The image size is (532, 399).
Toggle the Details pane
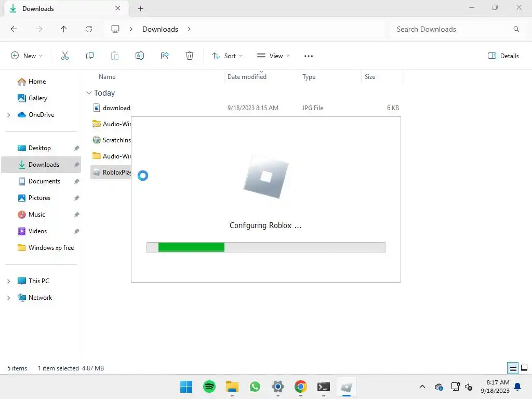pyautogui.click(x=503, y=56)
